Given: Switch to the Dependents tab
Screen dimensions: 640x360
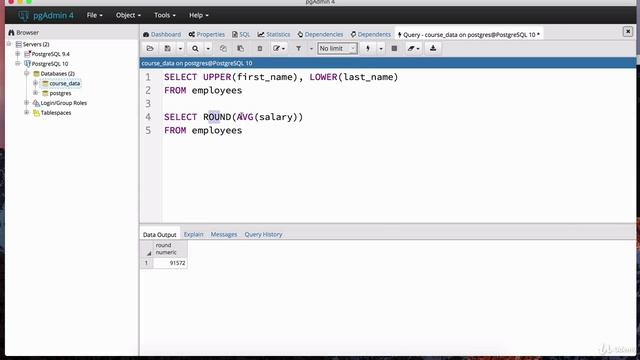Looking at the screenshot, I should click(371, 35).
